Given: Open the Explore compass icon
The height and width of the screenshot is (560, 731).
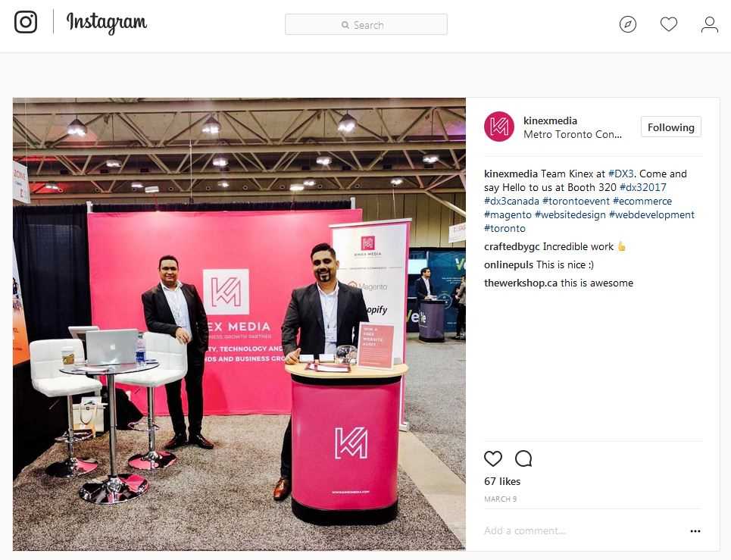Looking at the screenshot, I should click(627, 24).
